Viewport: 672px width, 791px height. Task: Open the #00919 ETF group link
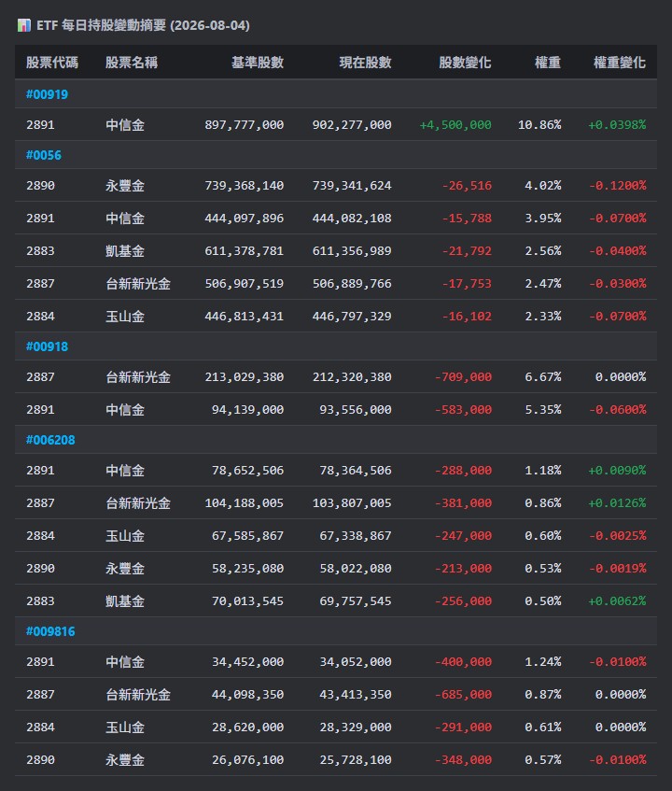tap(47, 94)
